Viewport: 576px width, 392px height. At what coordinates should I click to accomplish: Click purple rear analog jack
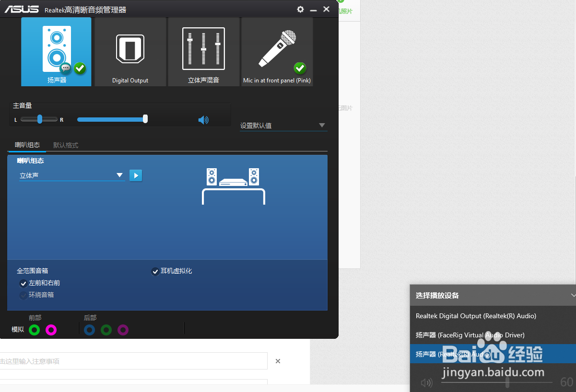(123, 330)
